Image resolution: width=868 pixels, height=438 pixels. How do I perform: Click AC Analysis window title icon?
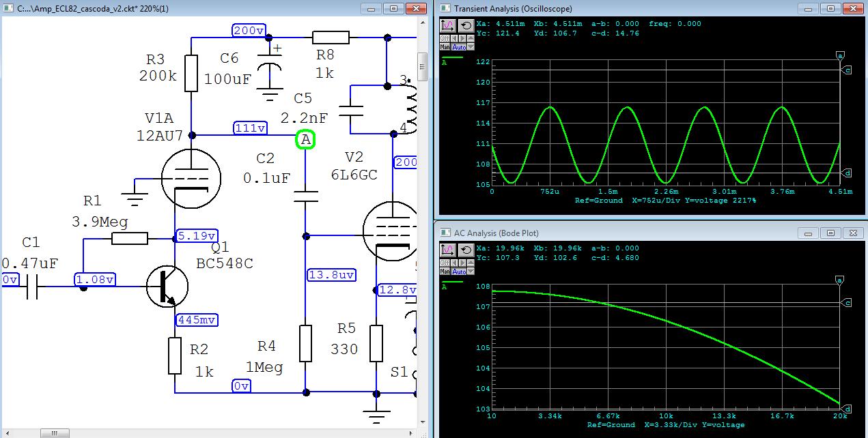pyautogui.click(x=445, y=233)
